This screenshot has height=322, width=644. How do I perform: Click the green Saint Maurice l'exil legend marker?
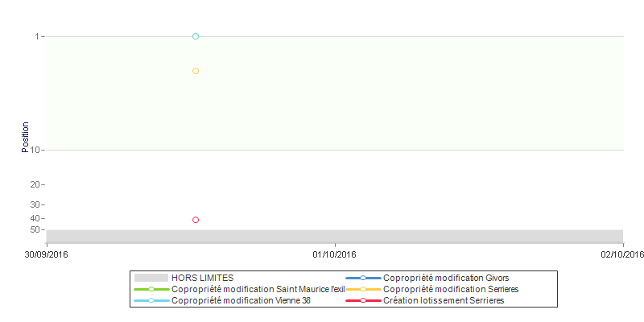(x=151, y=289)
